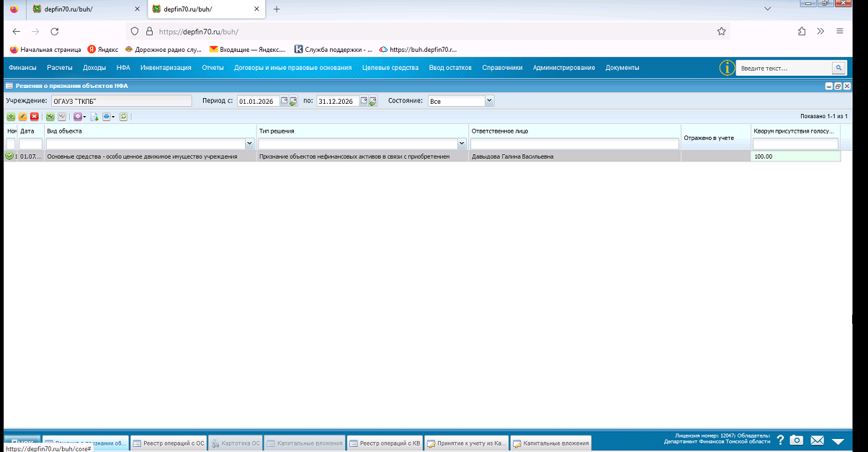Open the Финансы menu
This screenshot has height=452, width=868.
(x=23, y=68)
